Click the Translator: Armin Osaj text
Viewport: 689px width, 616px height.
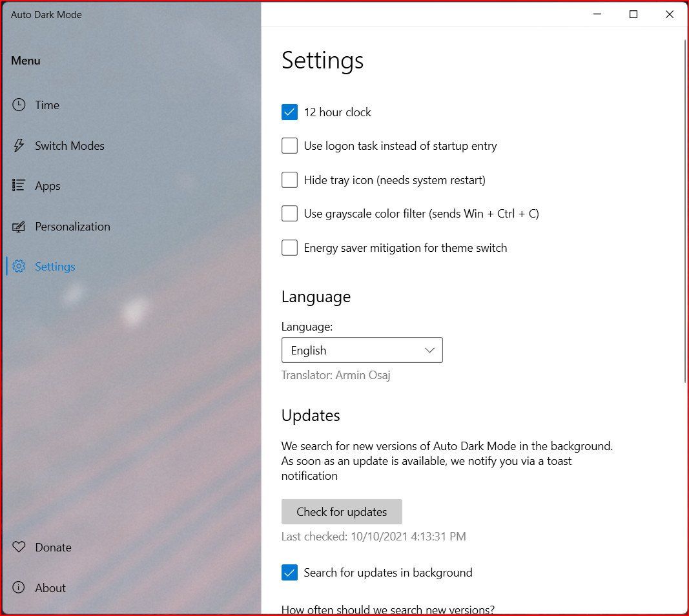coord(336,375)
